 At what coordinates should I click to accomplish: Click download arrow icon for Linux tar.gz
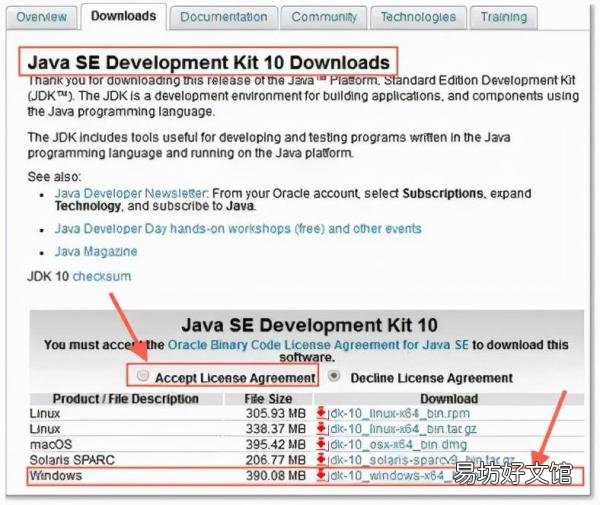(x=321, y=428)
